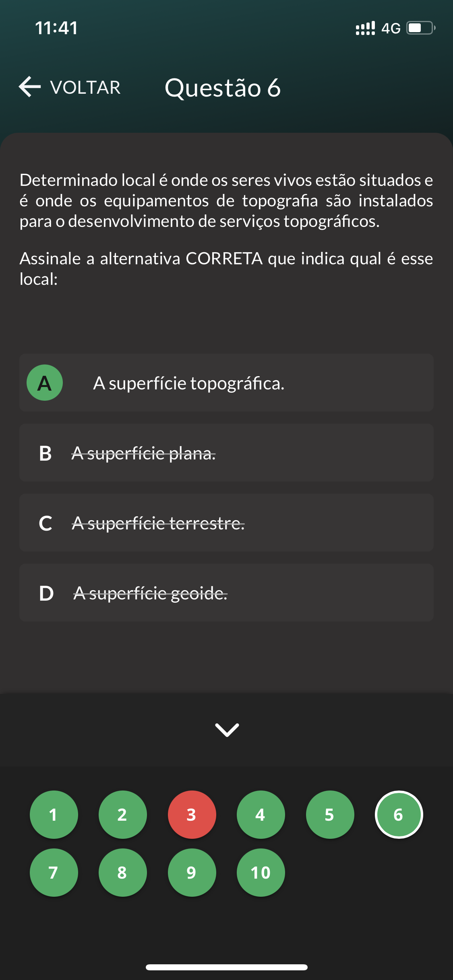
Task: Navigate to question 10
Action: click(261, 873)
